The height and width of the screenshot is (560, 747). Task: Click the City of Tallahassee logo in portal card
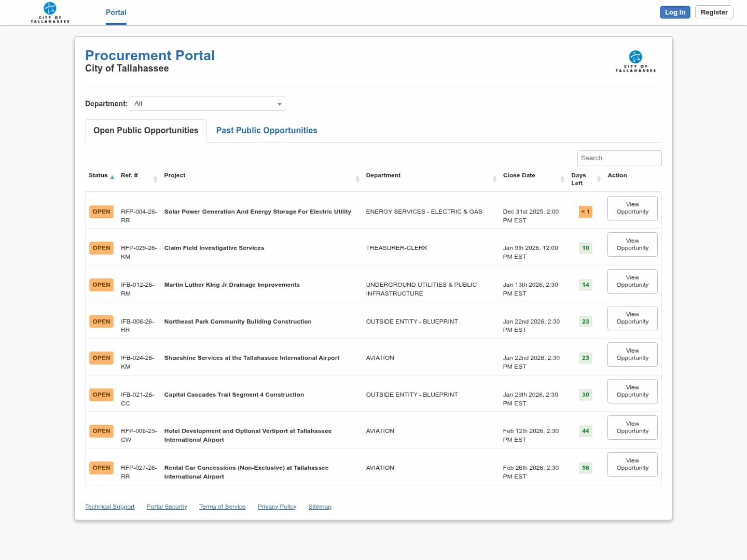pos(635,61)
